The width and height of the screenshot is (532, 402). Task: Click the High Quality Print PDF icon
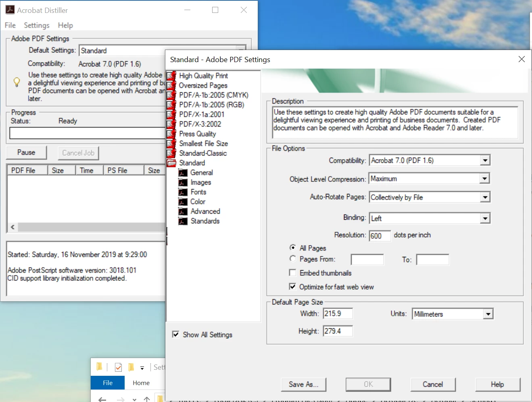click(x=171, y=75)
